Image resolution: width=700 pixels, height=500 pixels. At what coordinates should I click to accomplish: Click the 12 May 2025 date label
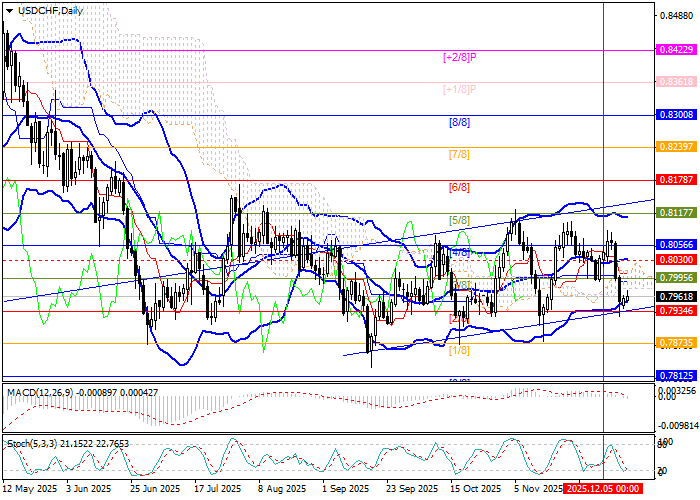(x=30, y=489)
